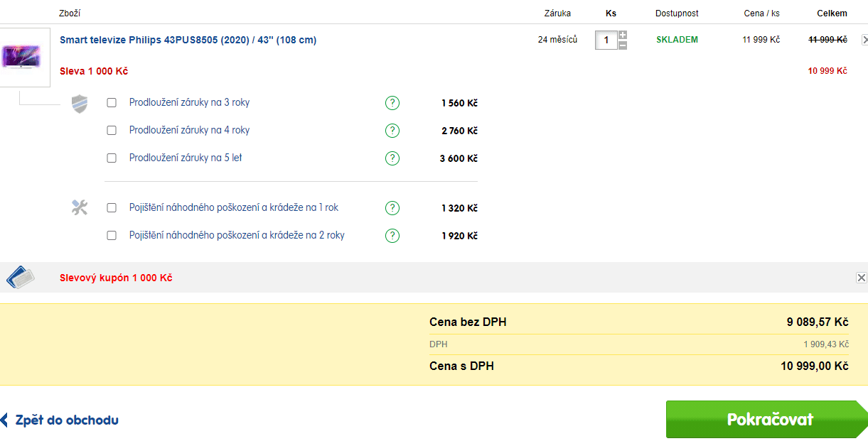Viewport: 868px width, 441px height.
Task: Decrease quantity with minus stepper
Action: tap(623, 45)
